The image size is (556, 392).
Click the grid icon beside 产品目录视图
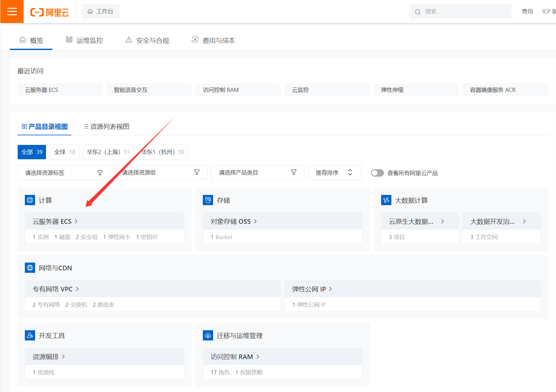[24, 127]
